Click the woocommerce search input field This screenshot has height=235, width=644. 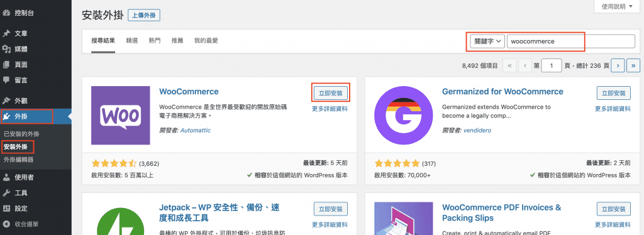[x=571, y=41]
